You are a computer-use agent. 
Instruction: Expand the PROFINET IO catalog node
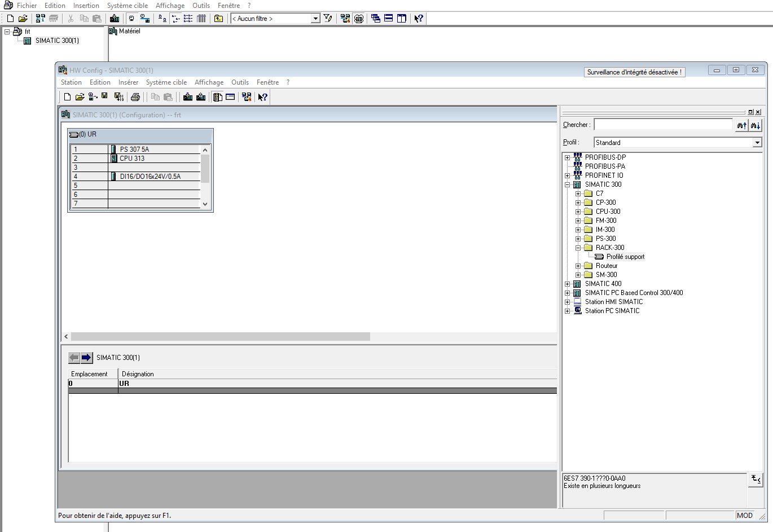tap(568, 175)
